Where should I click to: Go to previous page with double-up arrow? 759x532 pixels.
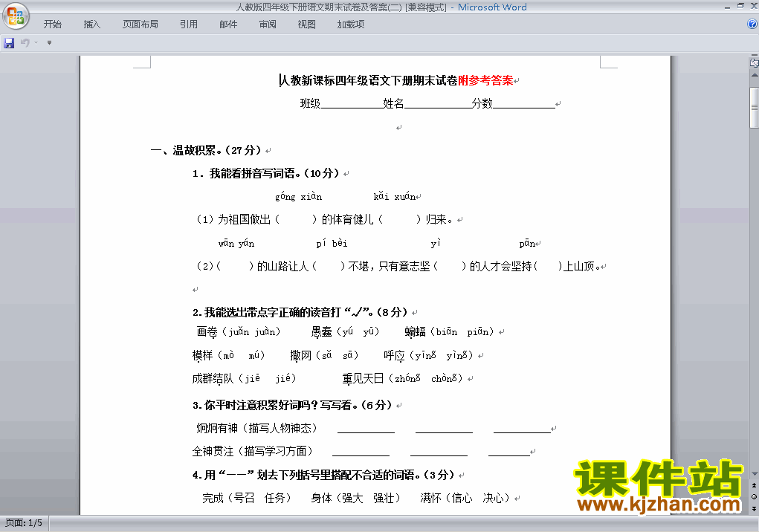[754, 485]
